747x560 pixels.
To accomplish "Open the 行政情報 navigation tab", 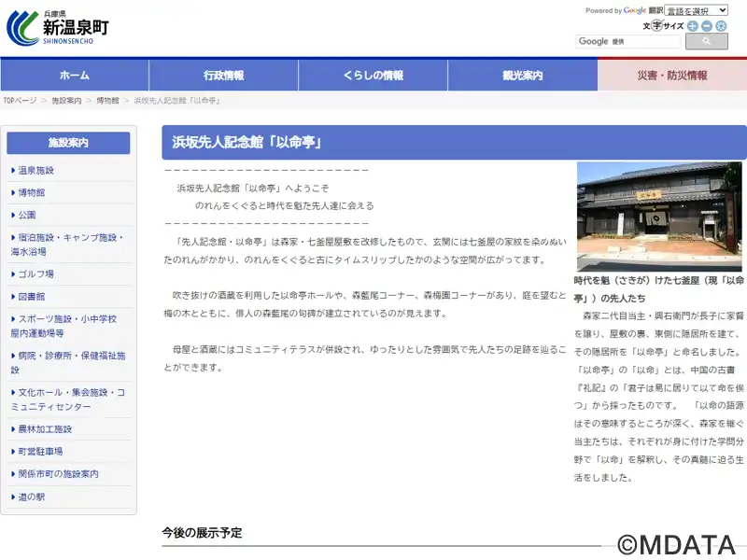I will pyautogui.click(x=224, y=76).
